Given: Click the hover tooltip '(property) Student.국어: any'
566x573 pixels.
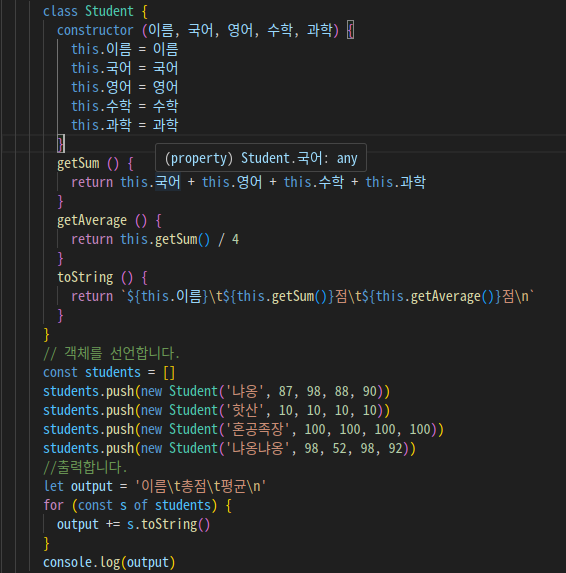Looking at the screenshot, I should [x=261, y=158].
